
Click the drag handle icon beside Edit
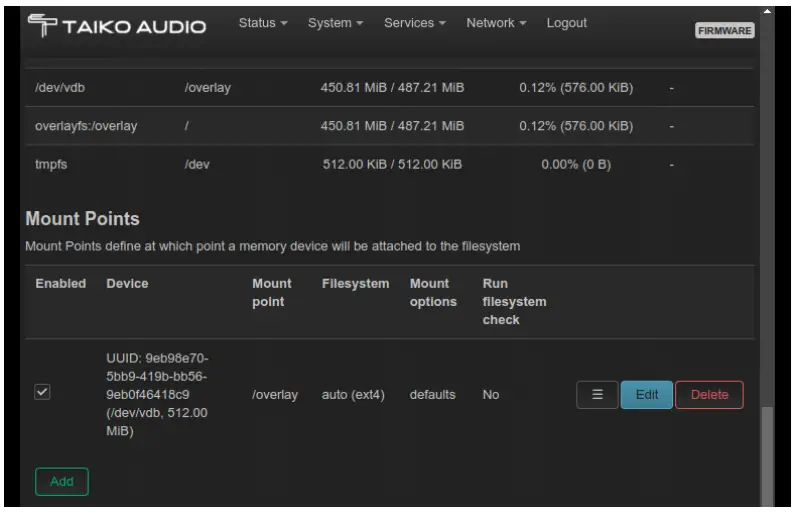pyautogui.click(x=597, y=395)
